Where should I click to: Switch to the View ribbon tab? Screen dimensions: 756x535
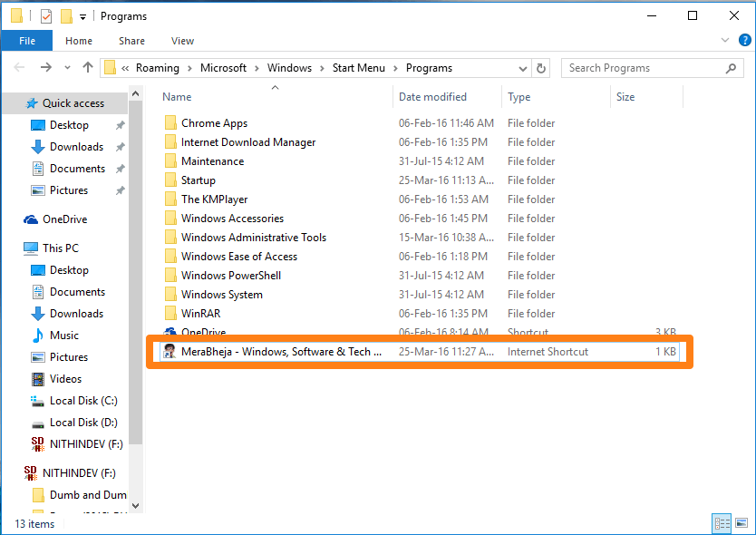(182, 41)
